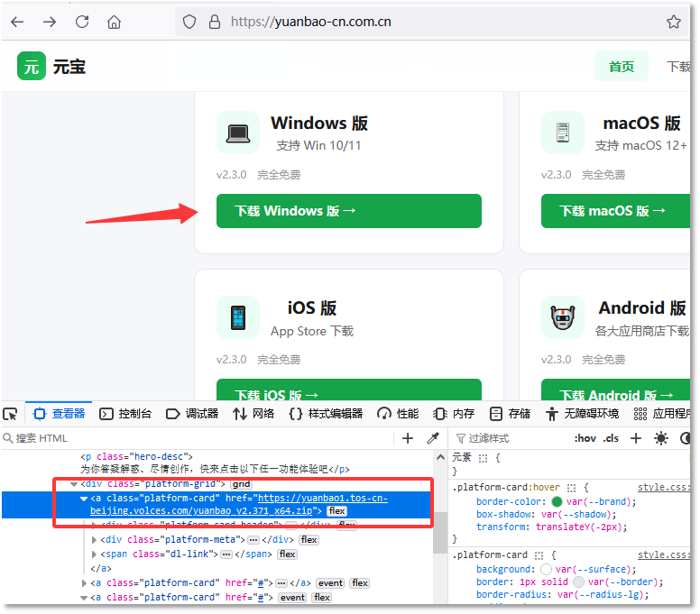Click the ellipsis badge in platform-meta row

pyautogui.click(x=253, y=540)
